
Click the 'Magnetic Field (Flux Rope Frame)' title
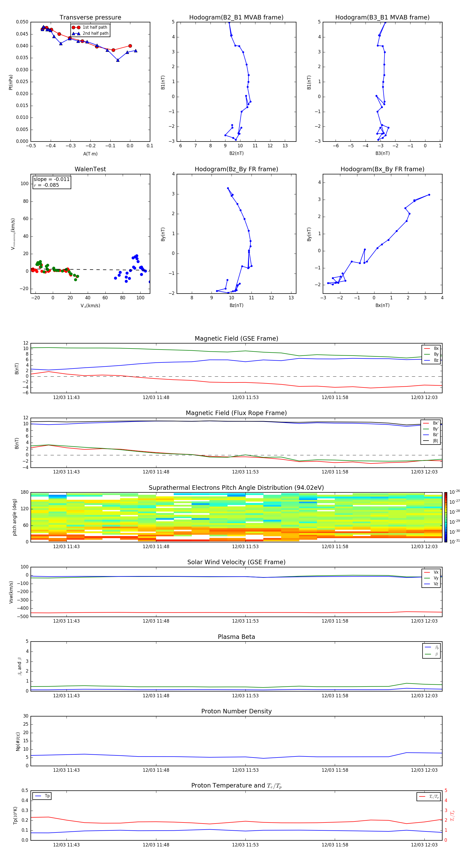236,413
